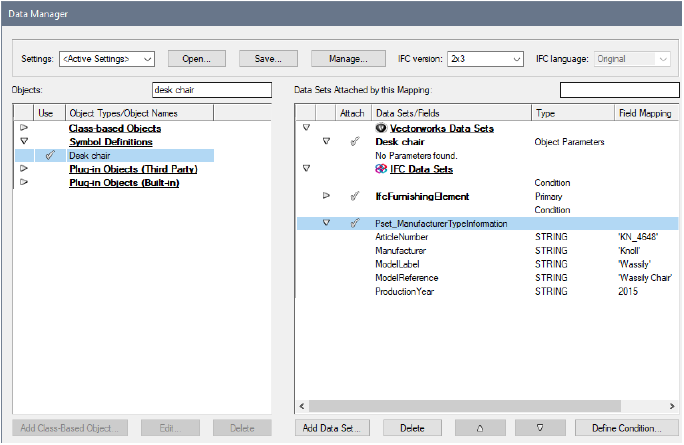Screen dimensions: 684x445
Task: Click the Data Sets search field
Action: [619, 90]
